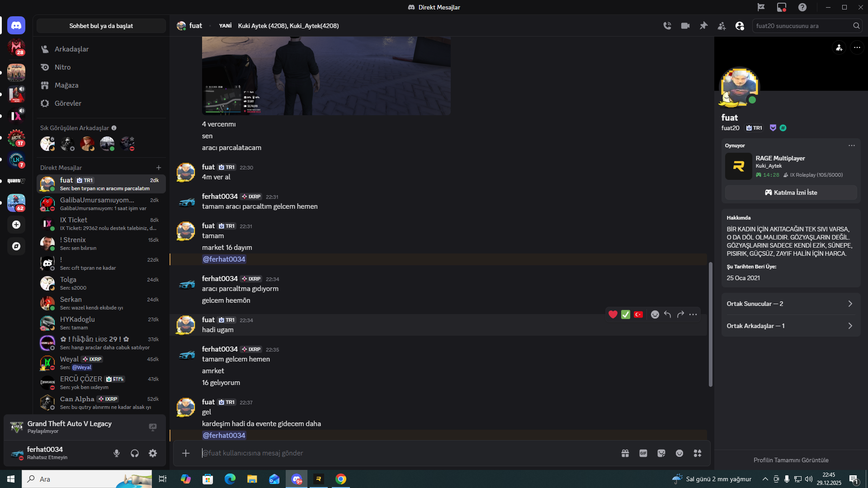Screen dimensions: 868x488
Task: Open the sticker picker
Action: (661, 453)
